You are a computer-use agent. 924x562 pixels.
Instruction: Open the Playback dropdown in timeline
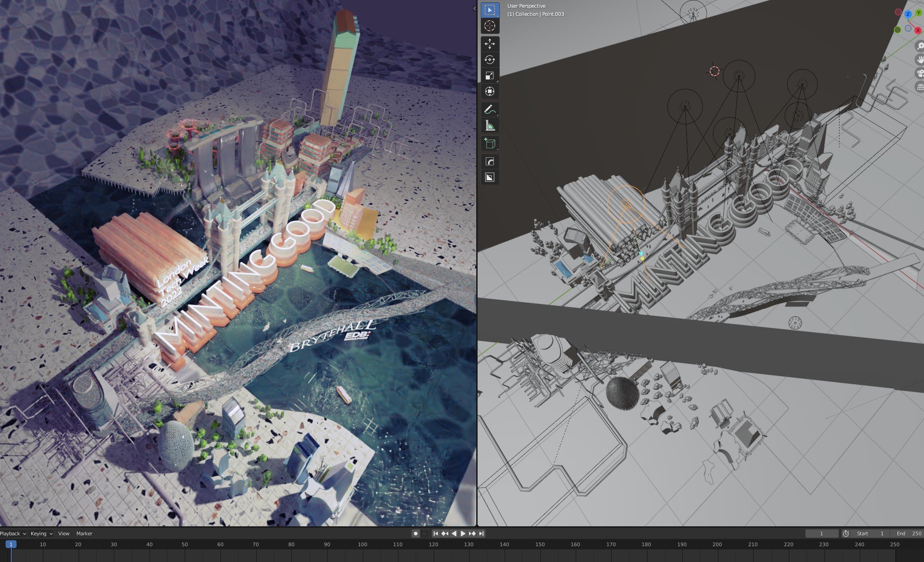click(x=13, y=534)
